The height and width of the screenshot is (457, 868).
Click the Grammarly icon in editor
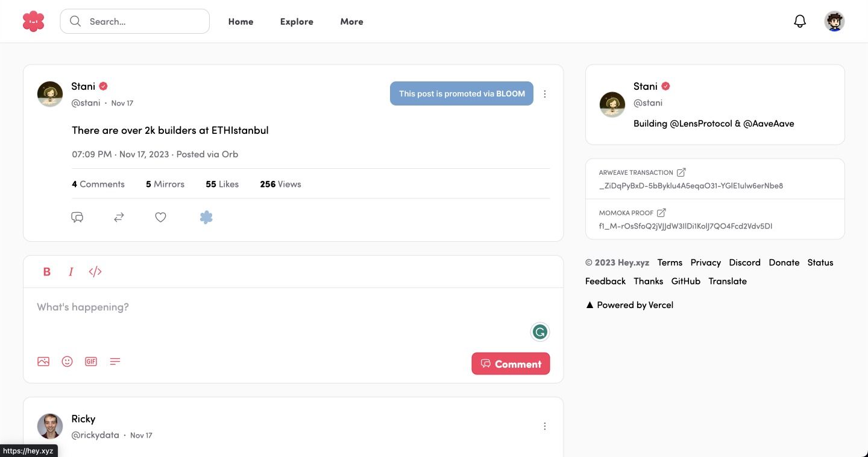[x=540, y=332]
